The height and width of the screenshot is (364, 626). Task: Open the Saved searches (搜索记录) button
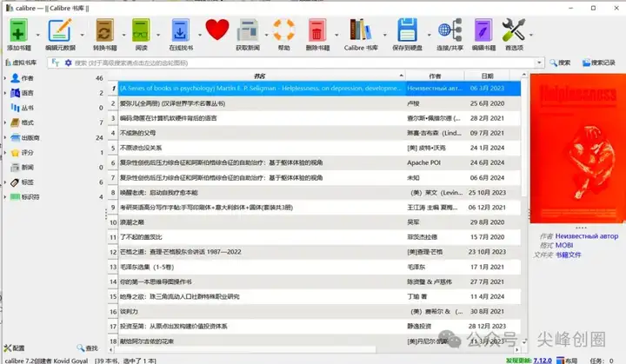tap(598, 63)
